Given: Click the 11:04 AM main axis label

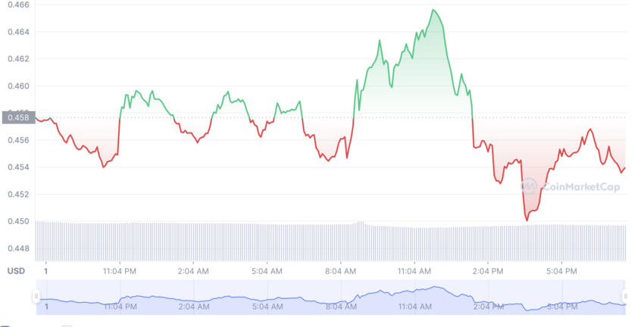Looking at the screenshot, I should 414,271.
